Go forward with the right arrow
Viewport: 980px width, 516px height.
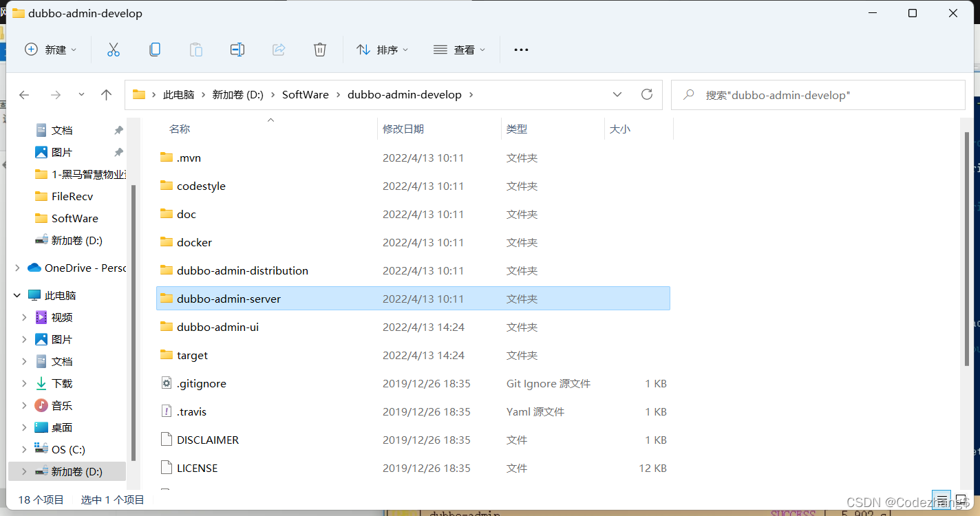click(56, 95)
